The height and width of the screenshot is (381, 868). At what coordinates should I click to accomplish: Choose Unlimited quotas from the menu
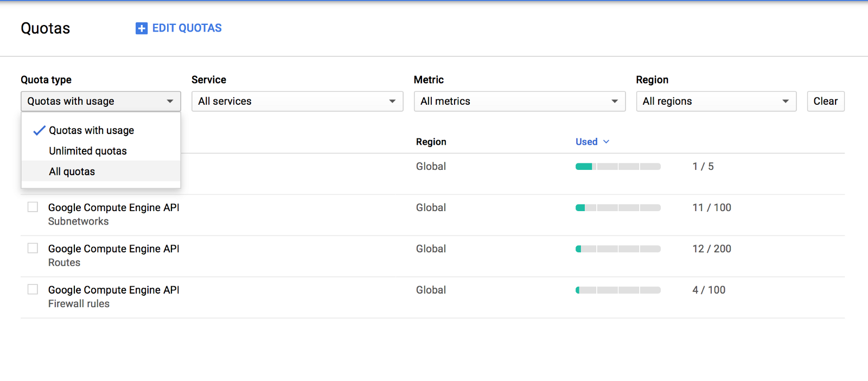pyautogui.click(x=88, y=151)
